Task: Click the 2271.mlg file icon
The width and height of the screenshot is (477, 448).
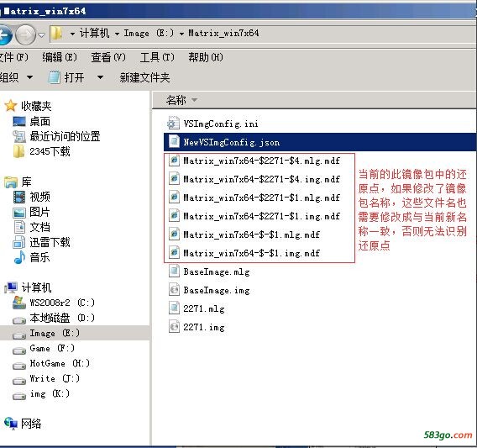Action: point(175,308)
